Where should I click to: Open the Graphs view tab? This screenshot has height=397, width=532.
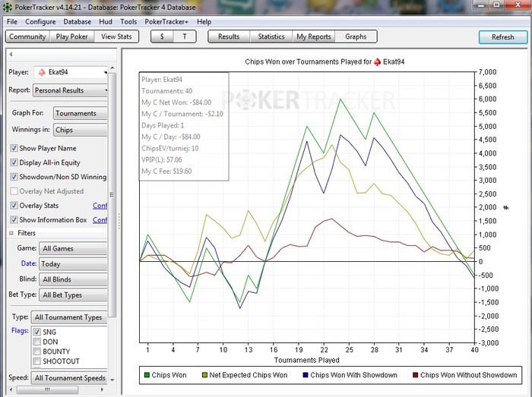(x=356, y=36)
